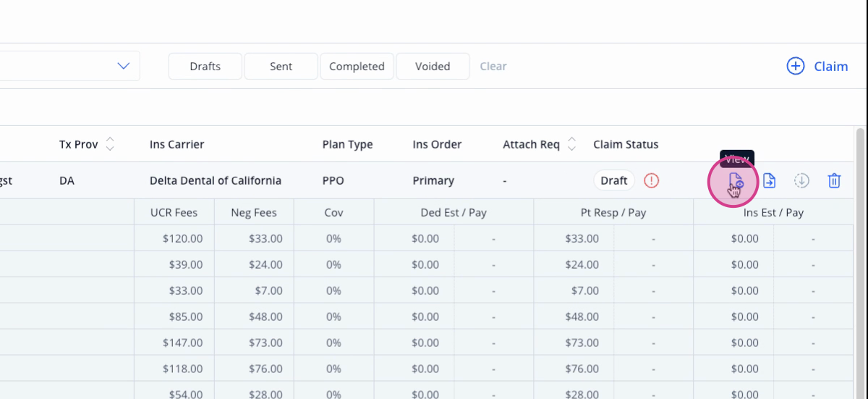Viewport: 868px width, 399px height.
Task: Click the Ins Est / Pay subheader
Action: (x=773, y=212)
